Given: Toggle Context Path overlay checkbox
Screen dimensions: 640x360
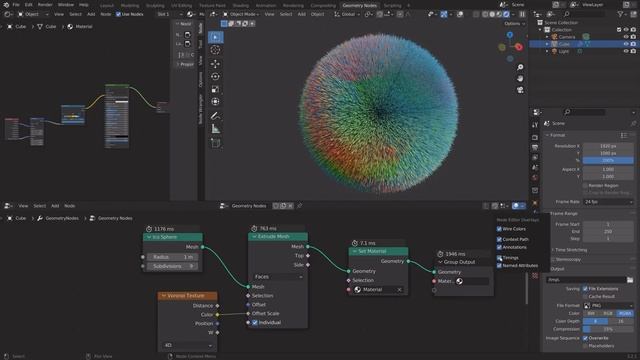Looking at the screenshot, I should tap(499, 239).
